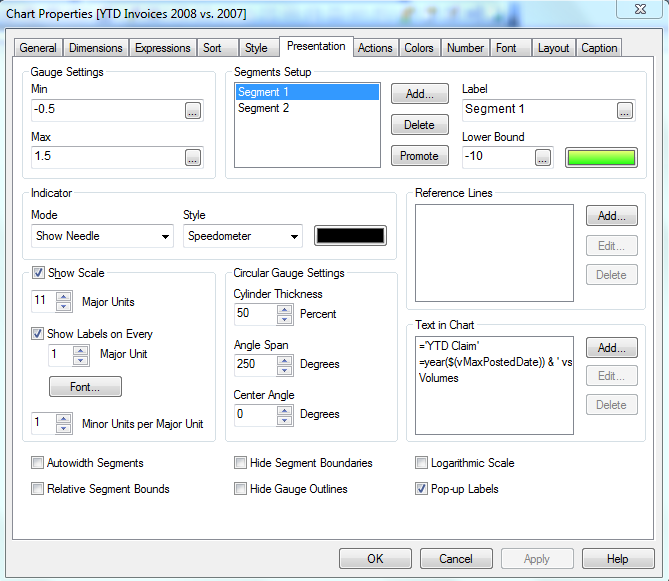Image resolution: width=669 pixels, height=581 pixels.
Task: Open the Sort tab
Action: tap(217, 48)
